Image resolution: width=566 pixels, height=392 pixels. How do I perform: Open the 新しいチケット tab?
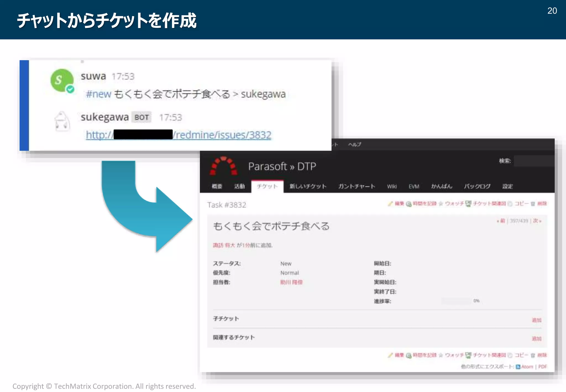pyautogui.click(x=308, y=186)
